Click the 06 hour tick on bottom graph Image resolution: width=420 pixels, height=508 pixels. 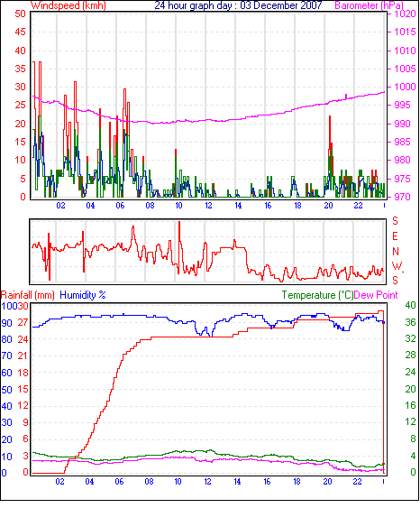click(x=119, y=482)
